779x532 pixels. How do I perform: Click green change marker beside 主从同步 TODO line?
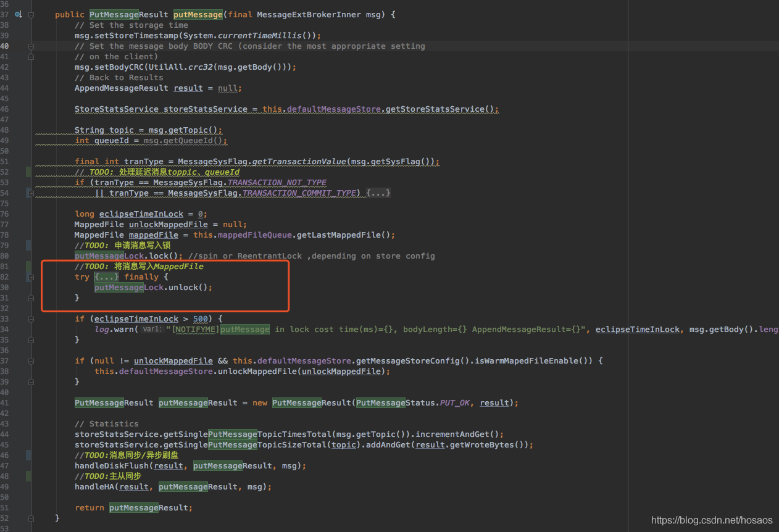pos(28,476)
